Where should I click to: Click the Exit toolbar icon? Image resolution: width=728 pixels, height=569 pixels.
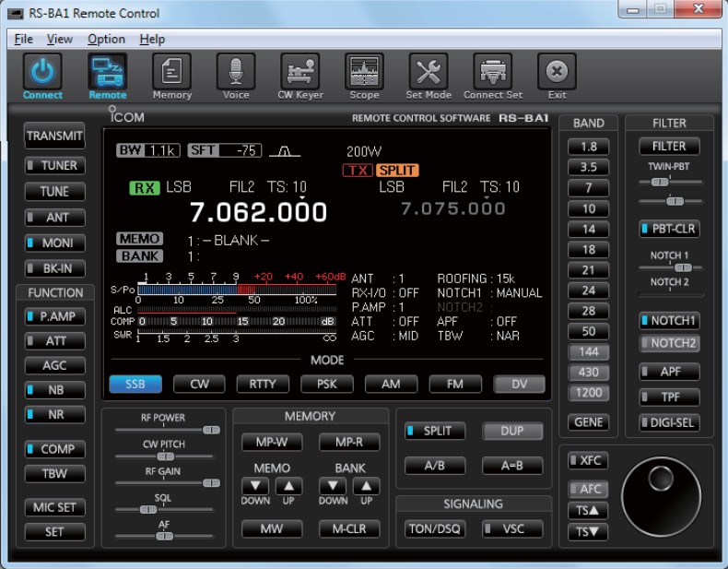pyautogui.click(x=557, y=72)
